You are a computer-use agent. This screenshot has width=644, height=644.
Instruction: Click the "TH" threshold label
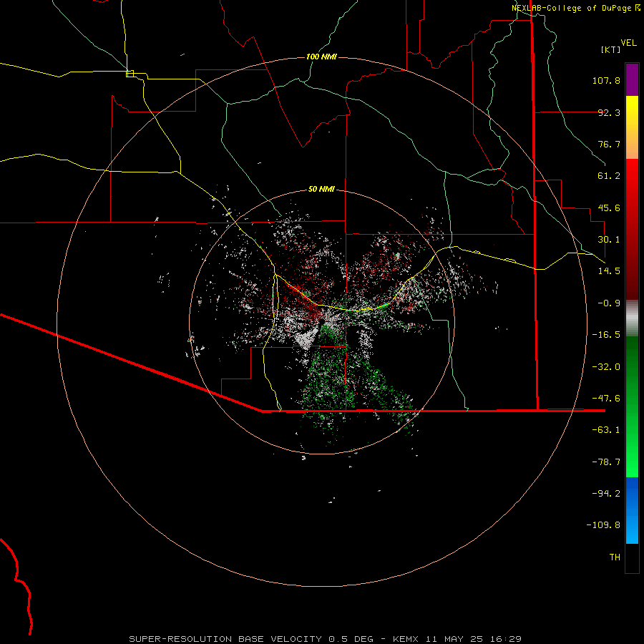(615, 557)
